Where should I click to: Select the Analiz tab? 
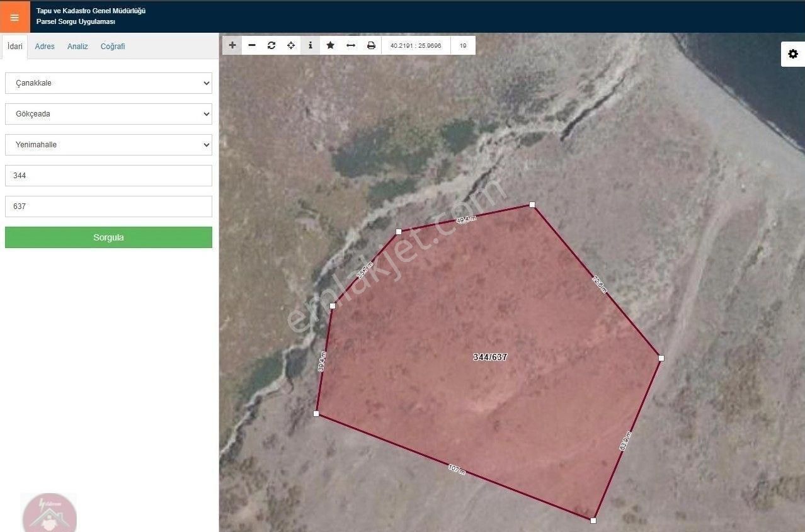tap(77, 46)
